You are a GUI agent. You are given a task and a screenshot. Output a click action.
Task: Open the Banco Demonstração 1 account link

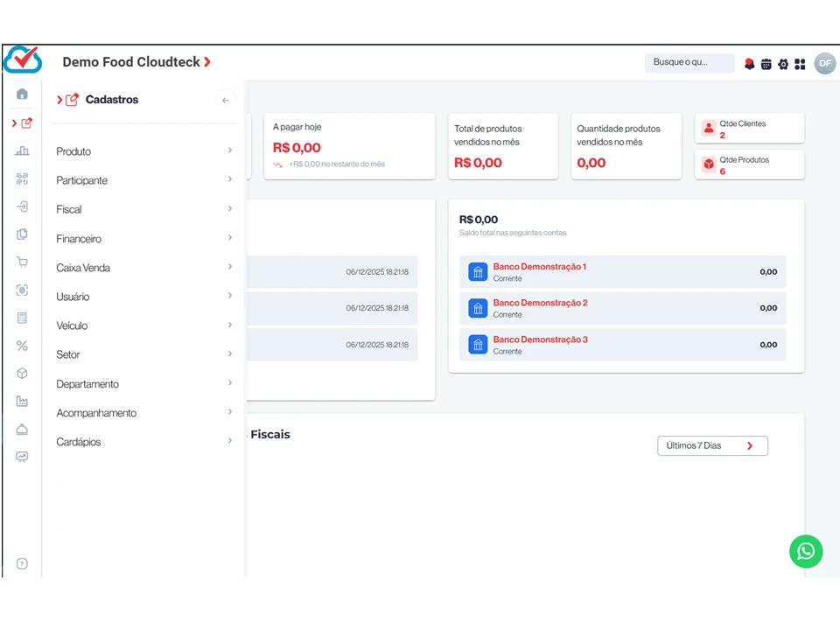(x=539, y=266)
